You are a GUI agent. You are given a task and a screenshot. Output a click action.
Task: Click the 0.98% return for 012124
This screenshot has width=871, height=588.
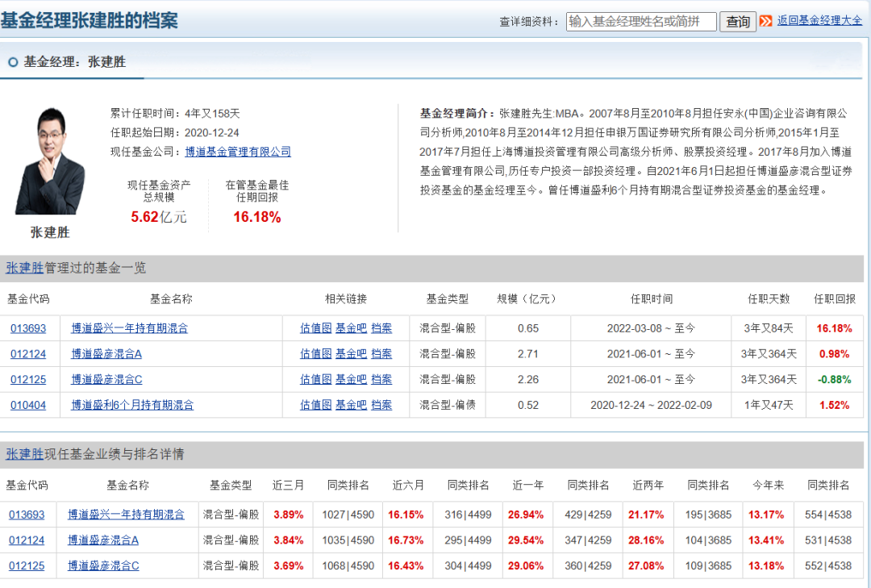835,354
